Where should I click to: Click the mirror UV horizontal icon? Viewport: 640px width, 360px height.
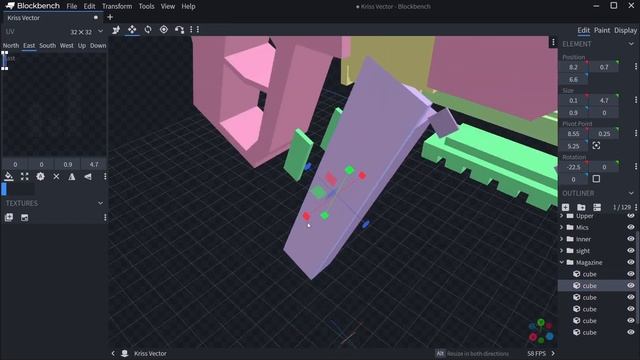(88, 176)
